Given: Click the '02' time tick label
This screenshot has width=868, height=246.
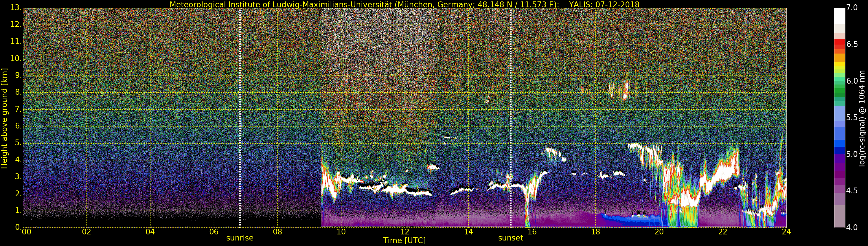Looking at the screenshot, I should point(87,232).
